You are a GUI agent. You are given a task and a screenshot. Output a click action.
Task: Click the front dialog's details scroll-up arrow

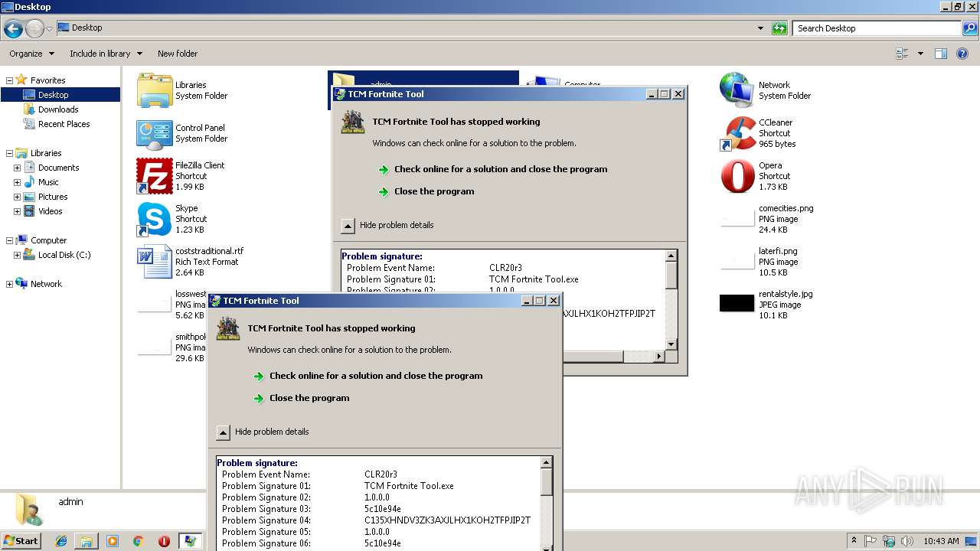(x=547, y=462)
